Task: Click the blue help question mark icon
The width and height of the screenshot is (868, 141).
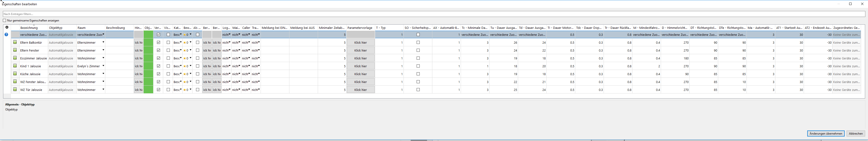Action: (6, 34)
